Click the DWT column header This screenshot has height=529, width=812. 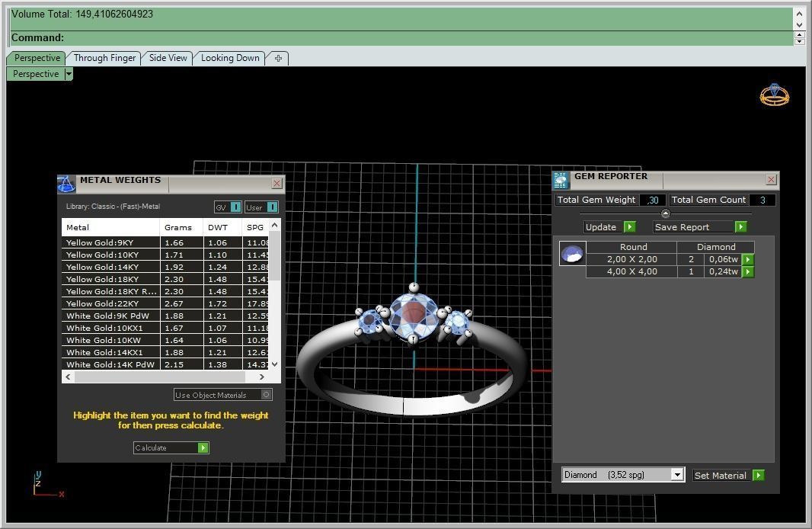click(222, 227)
